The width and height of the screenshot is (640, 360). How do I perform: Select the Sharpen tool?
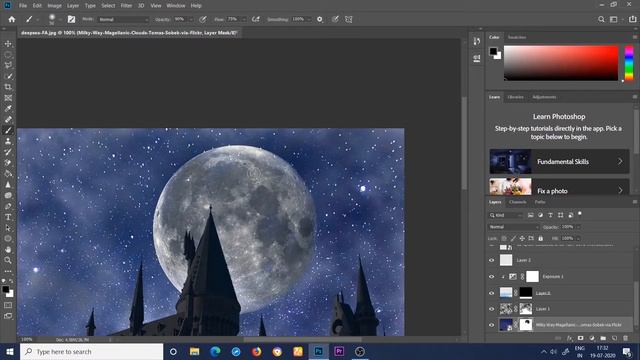(x=8, y=184)
